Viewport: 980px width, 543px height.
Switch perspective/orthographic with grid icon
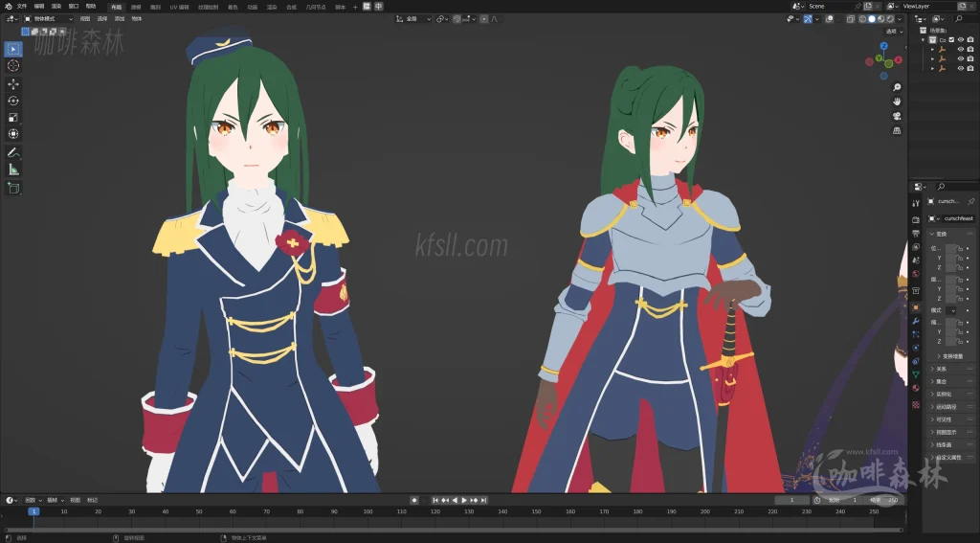(897, 131)
